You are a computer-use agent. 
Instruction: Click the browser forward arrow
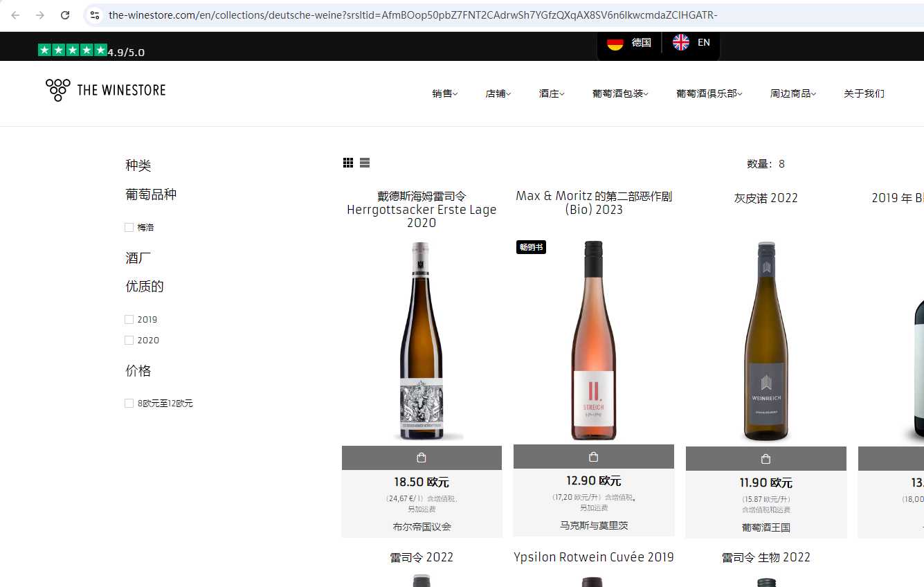40,15
